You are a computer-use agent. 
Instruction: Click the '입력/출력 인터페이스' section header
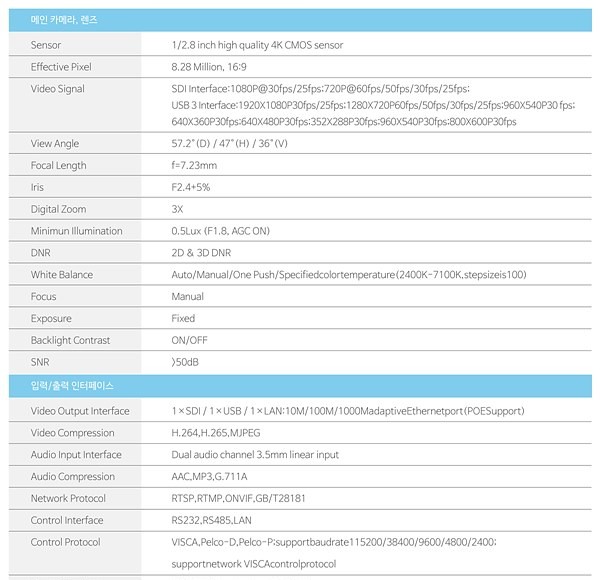coord(300,386)
